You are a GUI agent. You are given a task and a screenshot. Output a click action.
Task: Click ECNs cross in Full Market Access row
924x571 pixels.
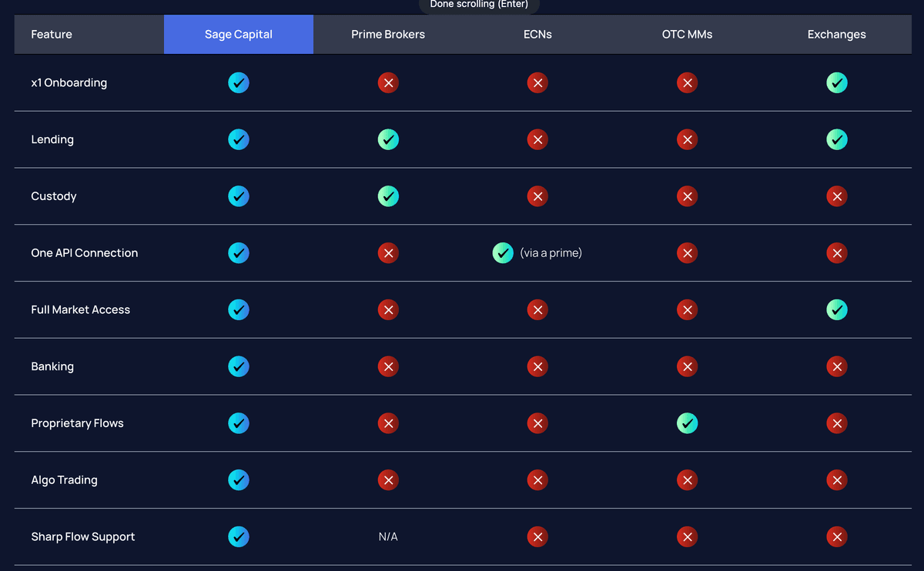[537, 309]
